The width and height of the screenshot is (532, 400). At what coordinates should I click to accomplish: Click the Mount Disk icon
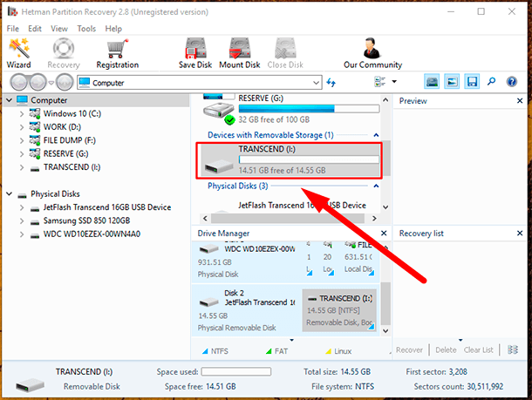240,48
